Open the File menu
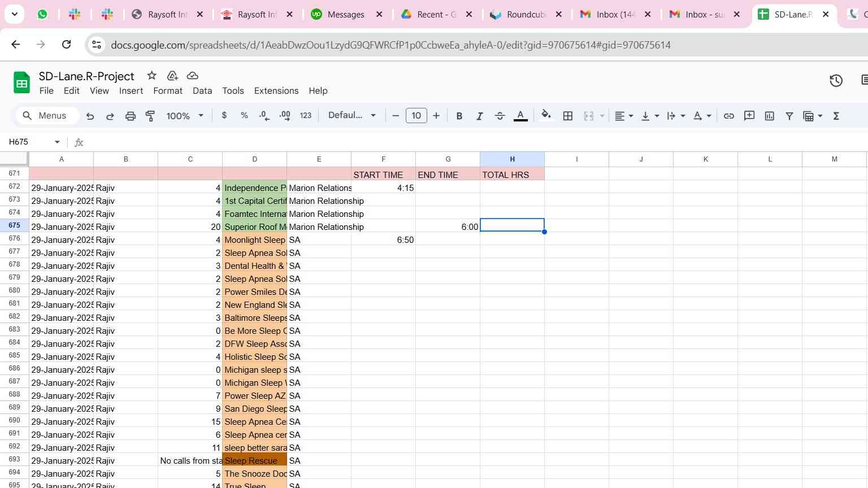868x488 pixels. pos(46,90)
